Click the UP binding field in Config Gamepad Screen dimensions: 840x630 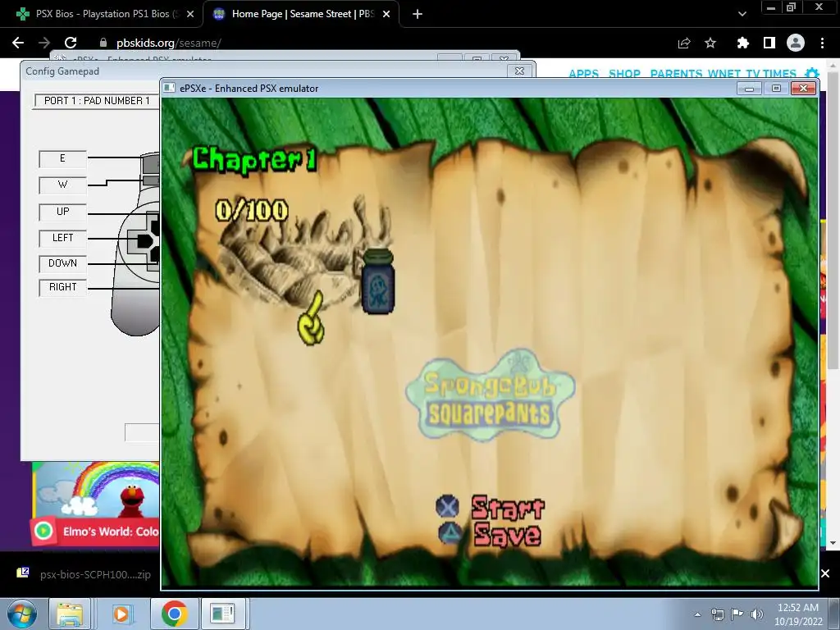coord(62,212)
